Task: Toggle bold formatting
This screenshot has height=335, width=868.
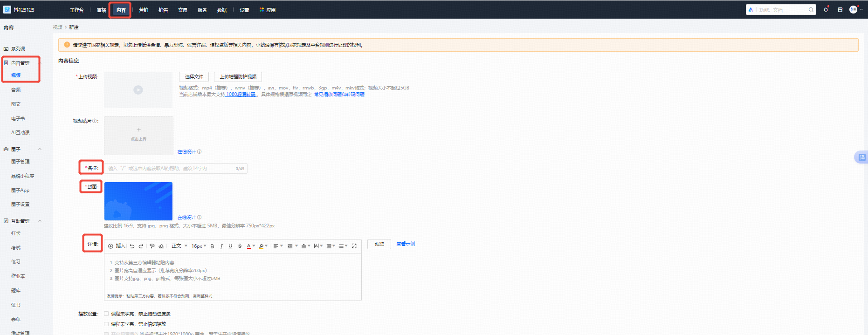Action: pos(212,246)
